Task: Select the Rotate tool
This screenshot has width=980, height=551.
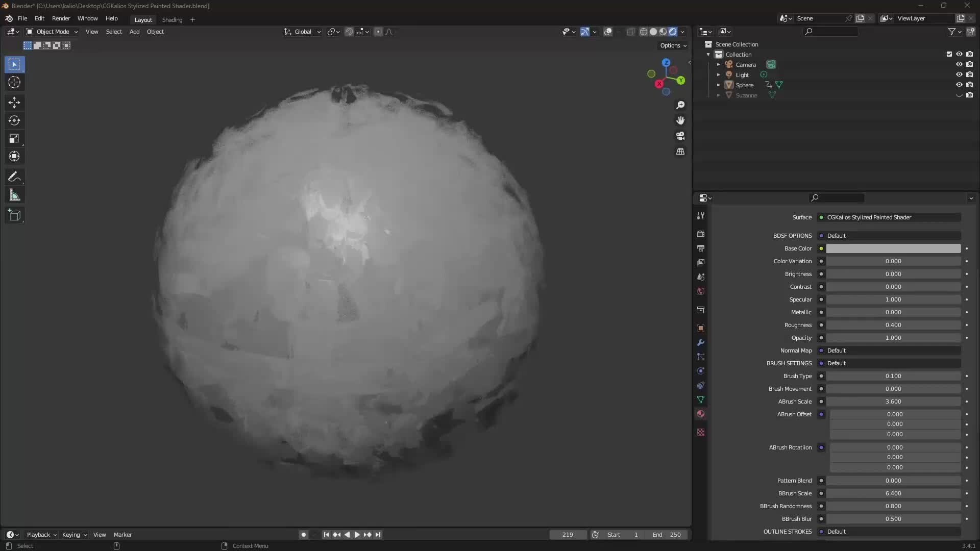Action: pyautogui.click(x=14, y=121)
